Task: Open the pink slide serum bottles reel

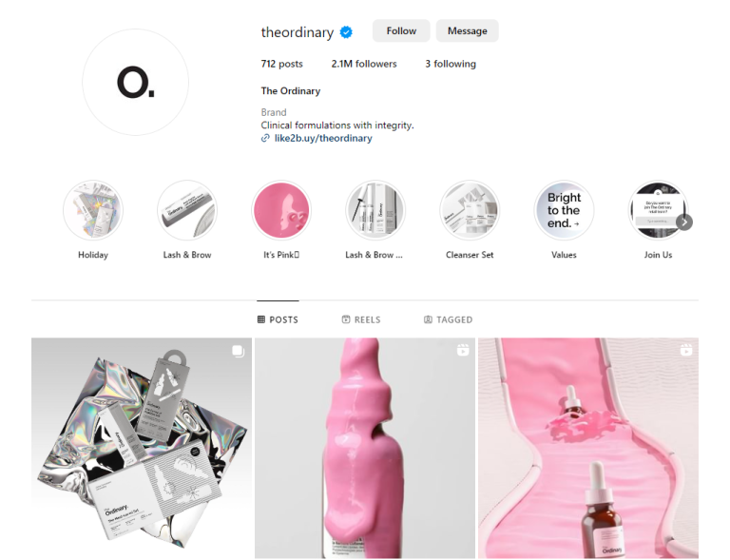Action: coord(588,448)
